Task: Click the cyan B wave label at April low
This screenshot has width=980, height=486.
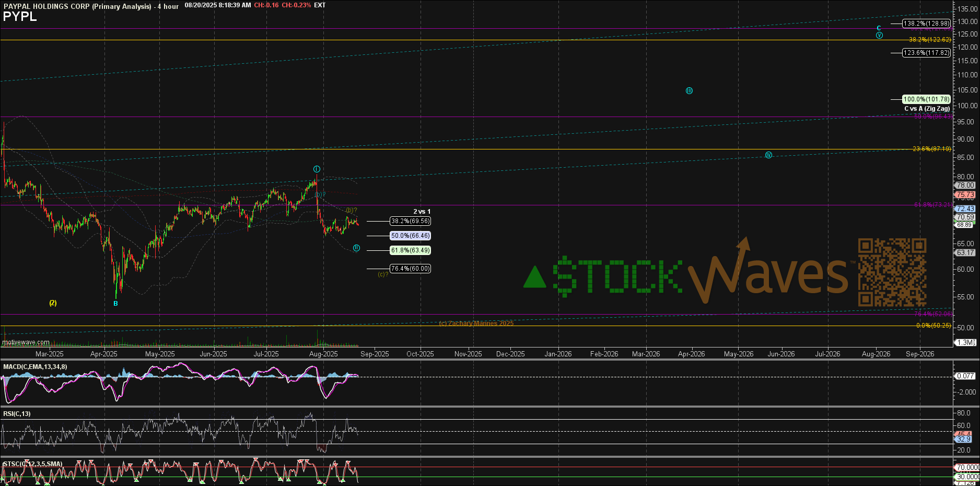Action: 115,304
